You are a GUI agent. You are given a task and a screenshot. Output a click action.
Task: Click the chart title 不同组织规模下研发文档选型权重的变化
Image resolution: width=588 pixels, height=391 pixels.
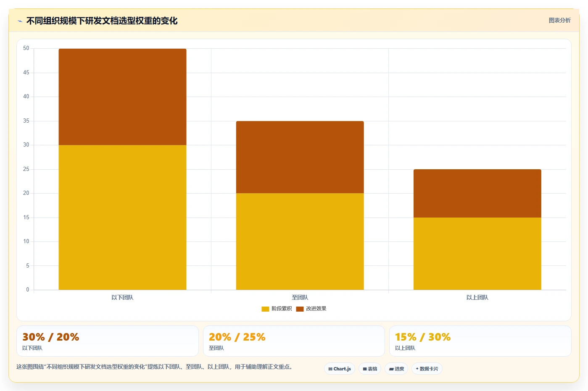[x=102, y=21]
